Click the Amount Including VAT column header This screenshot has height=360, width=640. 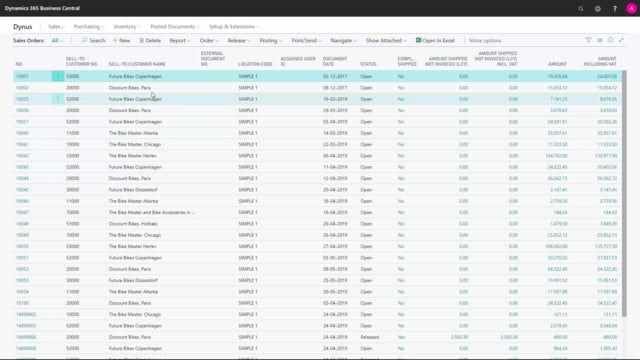[x=600, y=61]
